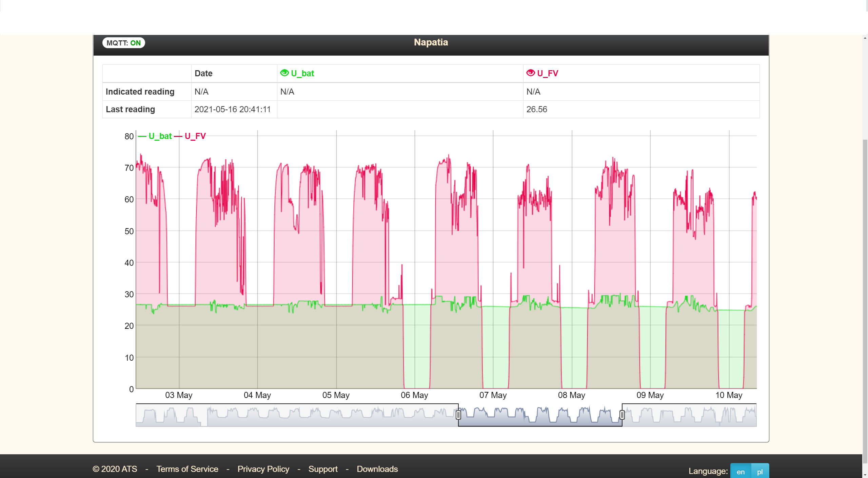Open the Terms of Service link
Viewport: 868px width, 478px height.
click(x=187, y=469)
